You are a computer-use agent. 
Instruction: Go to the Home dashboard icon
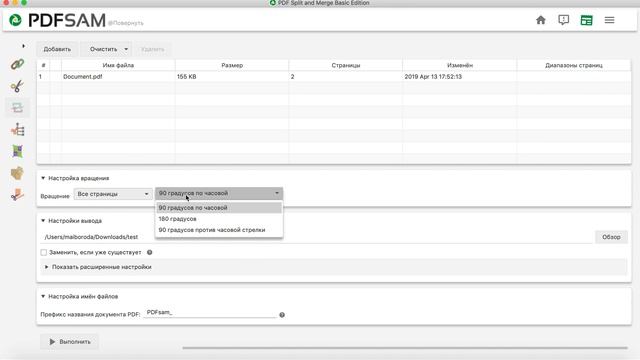coord(541,20)
